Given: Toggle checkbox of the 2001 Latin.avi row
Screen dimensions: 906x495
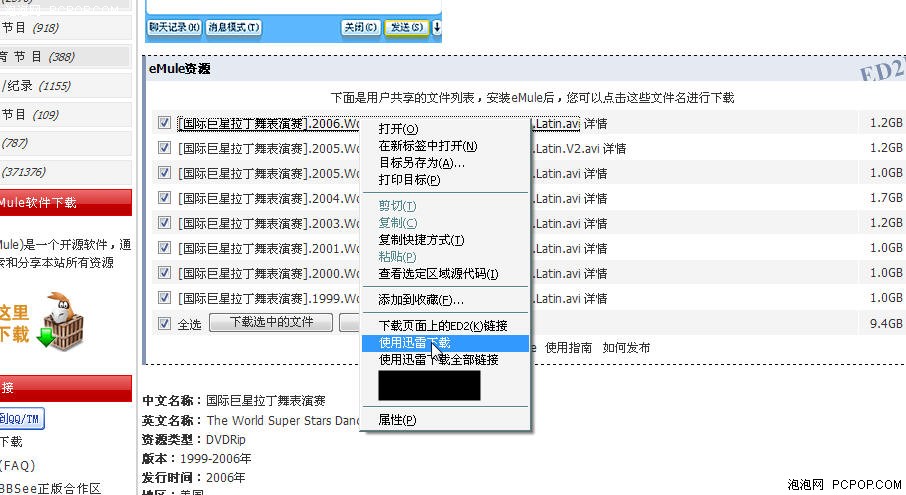Looking at the screenshot, I should click(164, 248).
